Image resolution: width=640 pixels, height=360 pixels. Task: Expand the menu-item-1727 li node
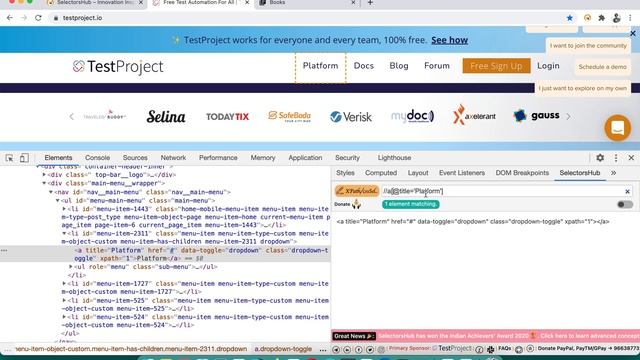coord(64,283)
